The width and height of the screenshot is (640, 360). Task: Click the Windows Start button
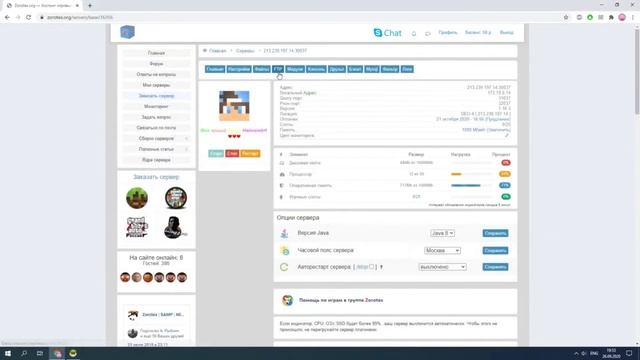pos(7,353)
